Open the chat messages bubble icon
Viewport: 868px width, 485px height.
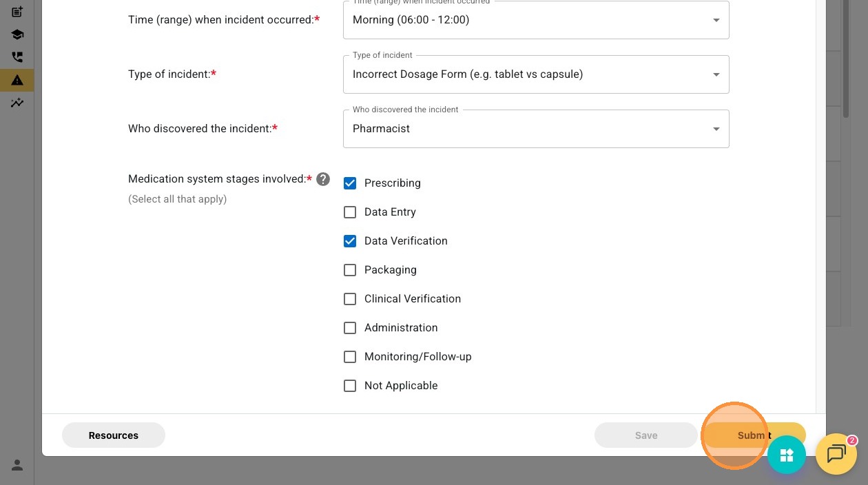click(836, 454)
